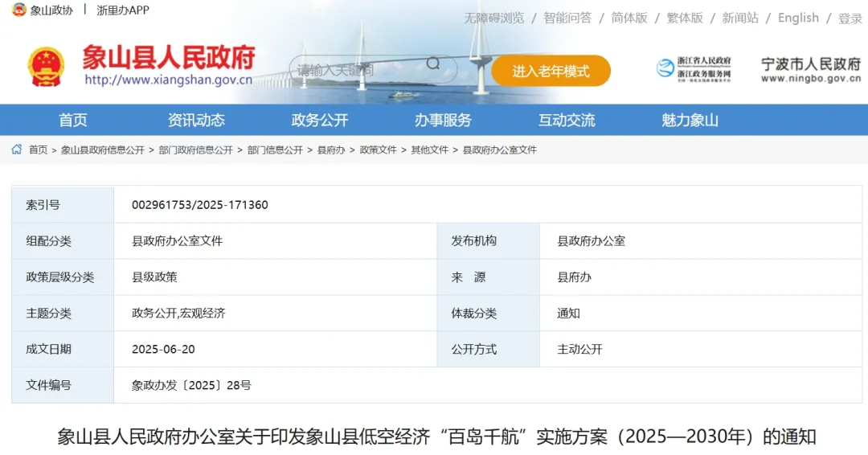Click document number 象政办发〔2025〕28号
The height and width of the screenshot is (455, 868).
[x=191, y=385]
